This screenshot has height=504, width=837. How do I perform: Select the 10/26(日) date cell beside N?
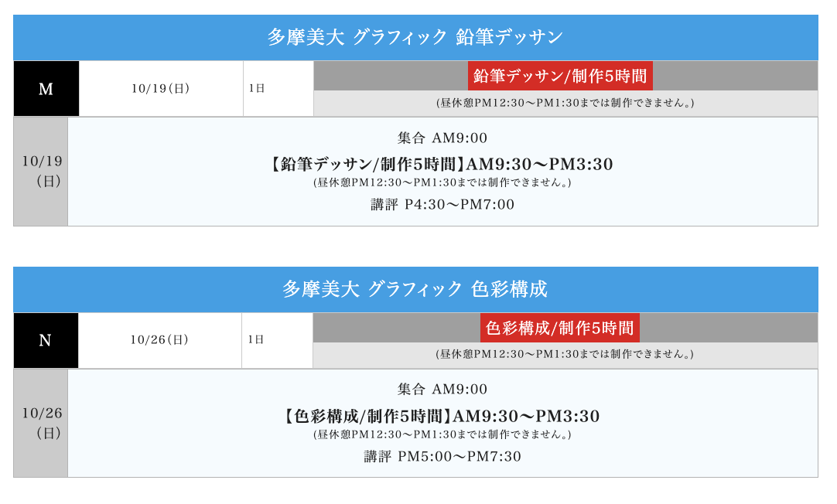click(x=159, y=340)
